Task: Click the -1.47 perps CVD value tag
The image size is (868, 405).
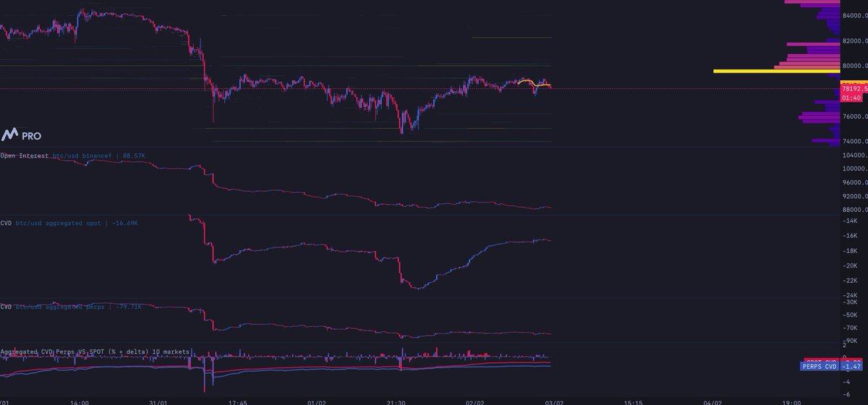Action: click(851, 368)
